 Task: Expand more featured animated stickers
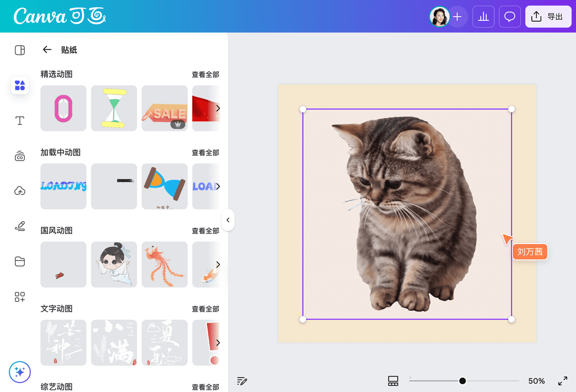pyautogui.click(x=218, y=108)
